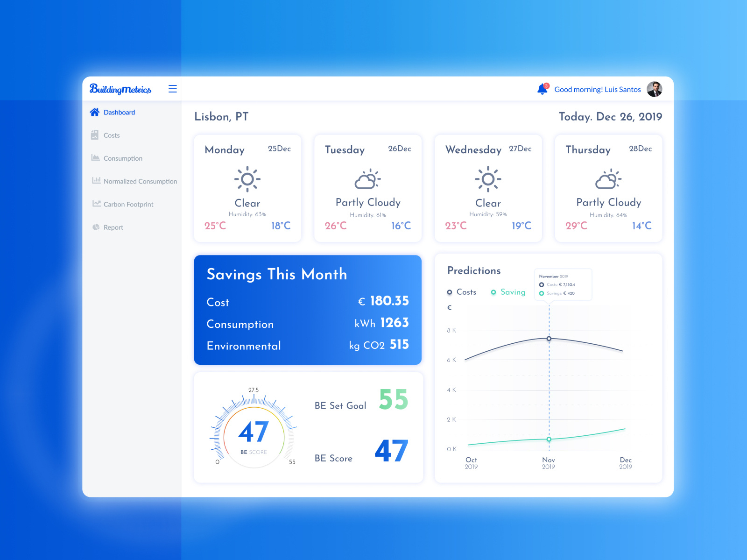Click the Good morning! Luis Santos greeting

click(598, 89)
